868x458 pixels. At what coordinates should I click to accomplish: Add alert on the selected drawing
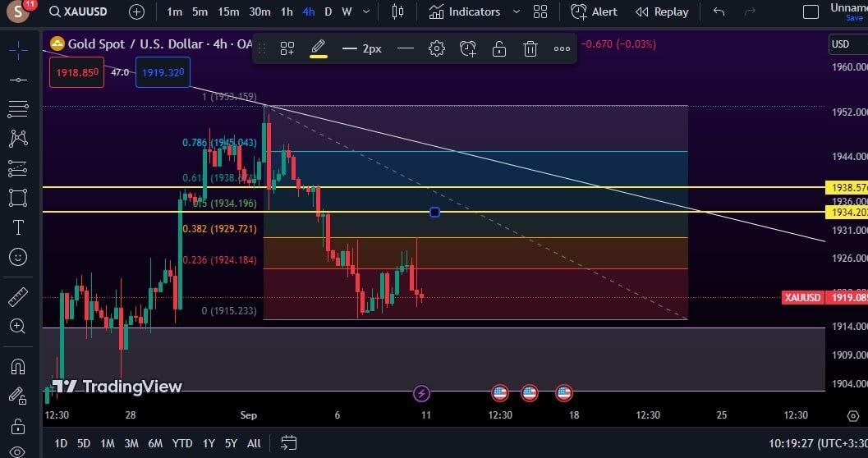[468, 48]
